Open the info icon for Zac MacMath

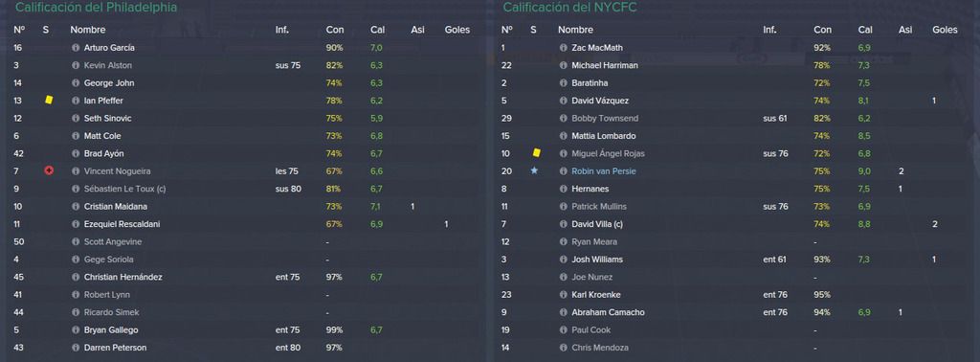coord(563,48)
